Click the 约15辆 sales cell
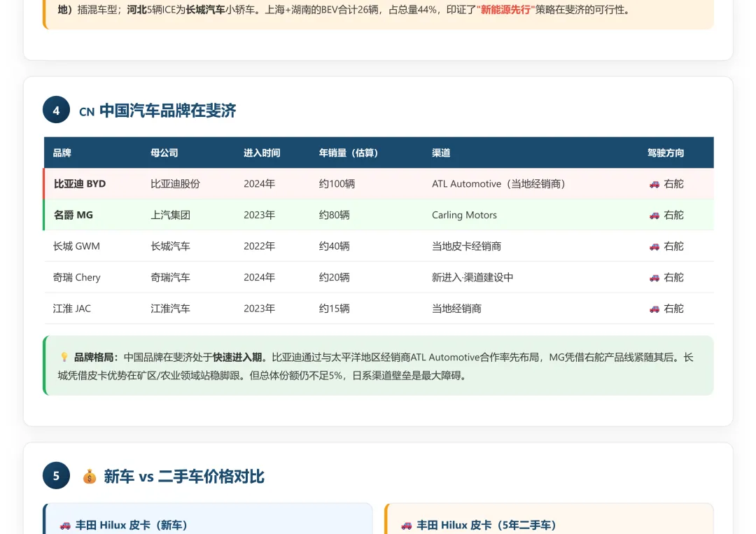Screen dimensions: 756x534 pyautogui.click(x=334, y=309)
